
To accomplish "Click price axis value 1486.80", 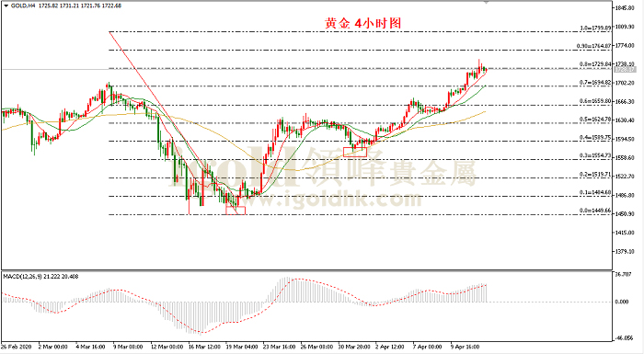I will click(x=625, y=196).
